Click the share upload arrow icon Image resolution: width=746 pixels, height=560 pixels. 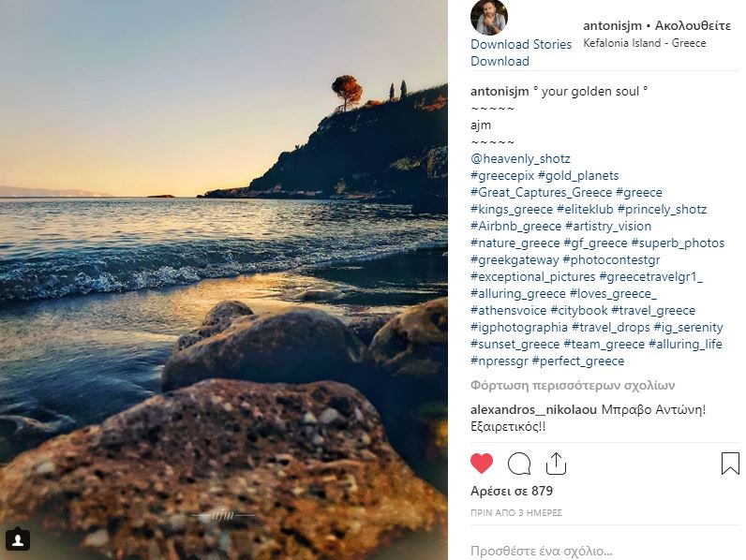coord(556,464)
